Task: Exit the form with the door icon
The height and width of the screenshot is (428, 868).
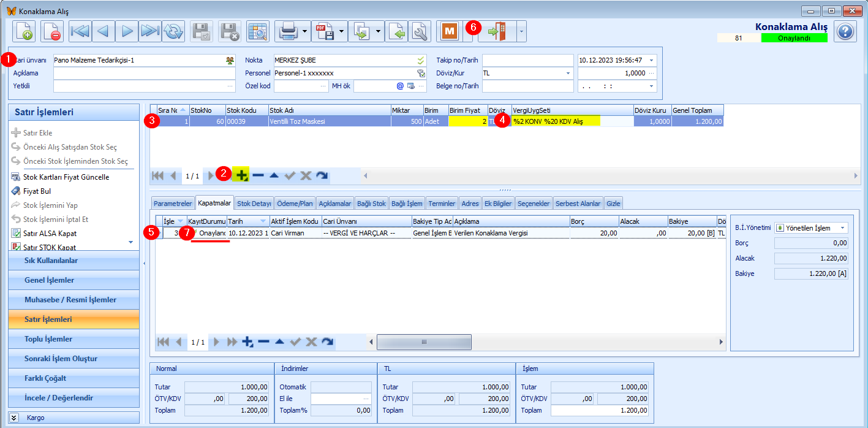Action: 497,31
